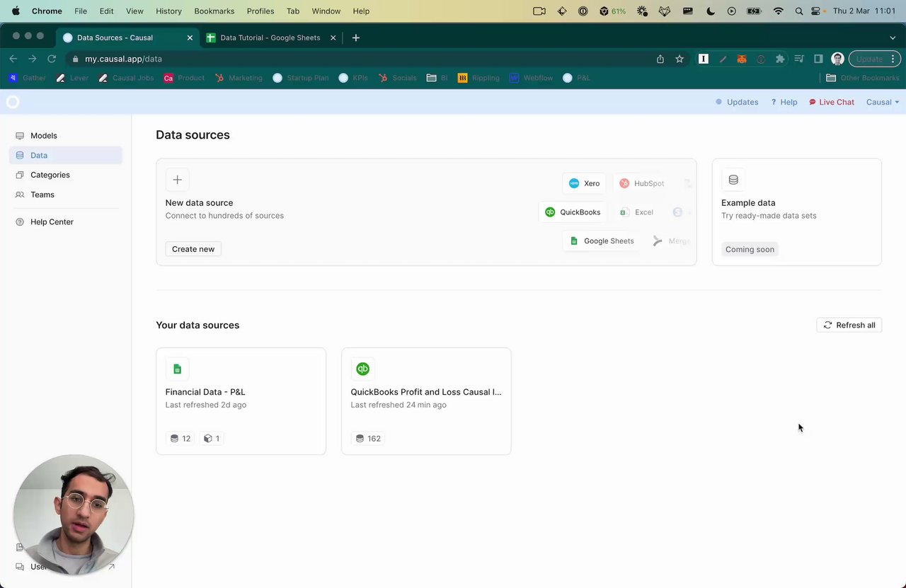Open the Apple menu

click(16, 11)
